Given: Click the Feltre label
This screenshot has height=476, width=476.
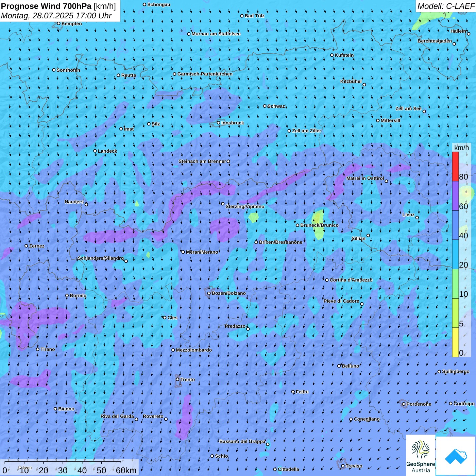Looking at the screenshot, I should 302,392.
